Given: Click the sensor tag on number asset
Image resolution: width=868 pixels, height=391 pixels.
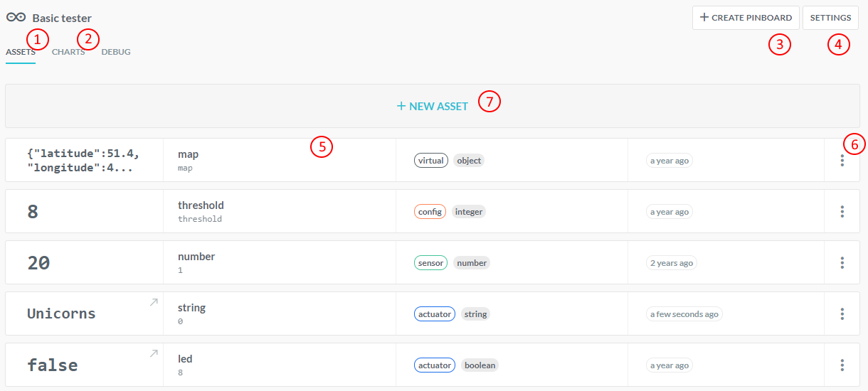Looking at the screenshot, I should tap(430, 263).
